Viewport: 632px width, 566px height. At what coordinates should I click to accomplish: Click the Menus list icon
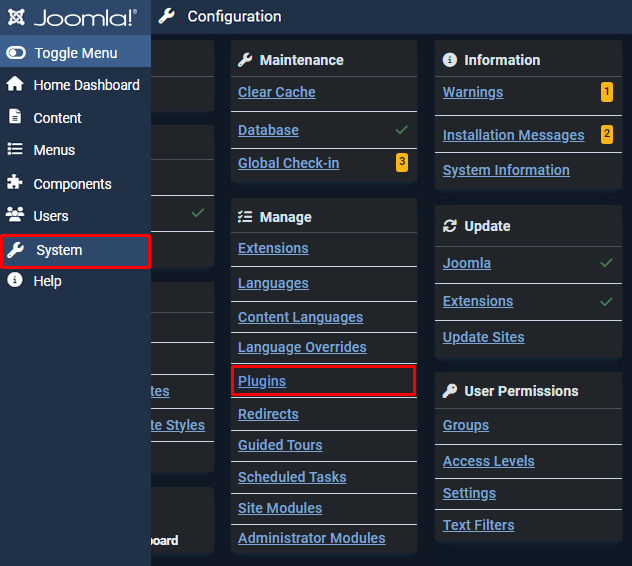click(x=15, y=149)
